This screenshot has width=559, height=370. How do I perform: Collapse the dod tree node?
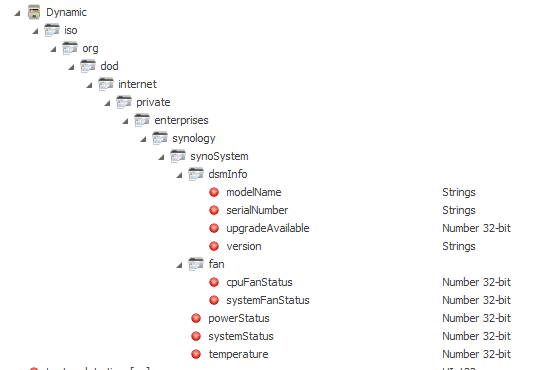click(x=71, y=67)
